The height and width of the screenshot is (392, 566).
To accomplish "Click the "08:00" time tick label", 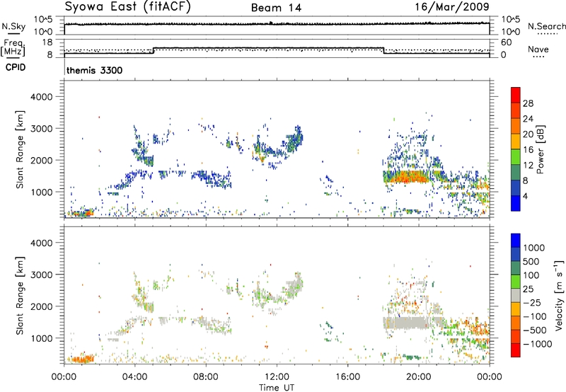I will 206,377.
